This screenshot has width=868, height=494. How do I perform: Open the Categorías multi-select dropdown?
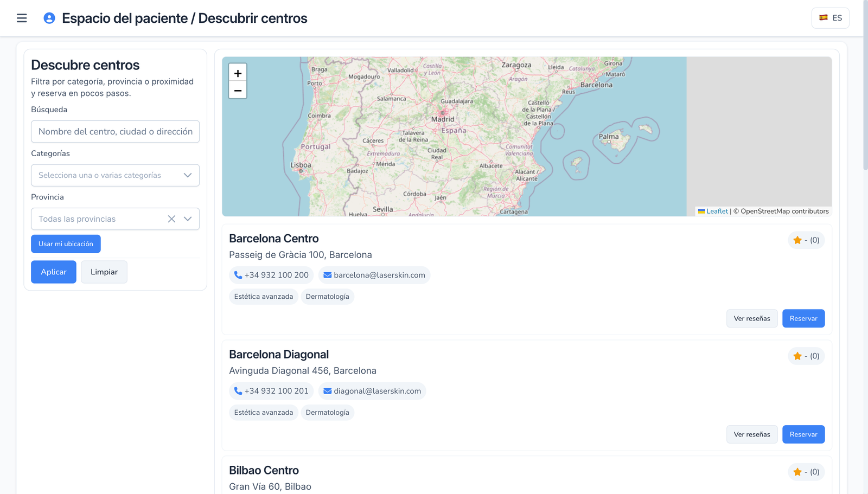tap(116, 175)
